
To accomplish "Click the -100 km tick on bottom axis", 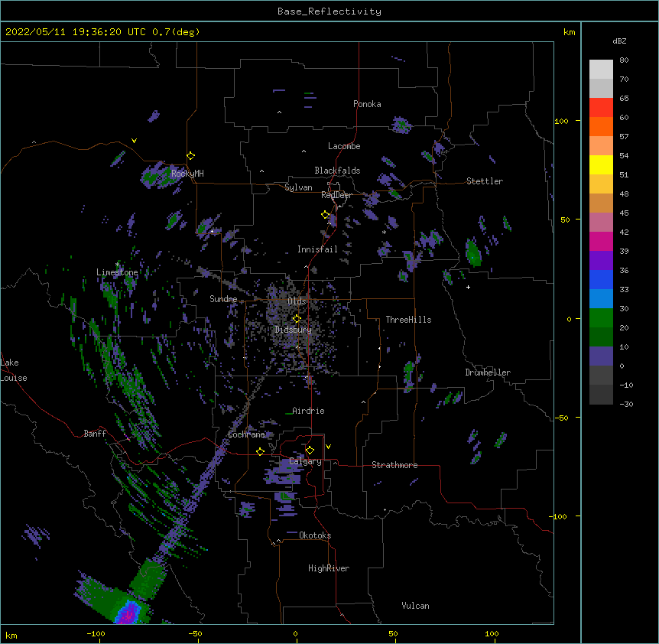I will click(x=96, y=634).
